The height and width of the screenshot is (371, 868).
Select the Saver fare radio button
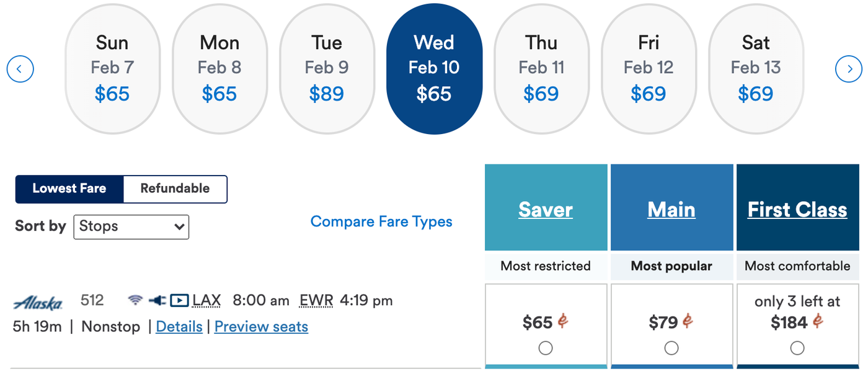[x=546, y=348]
